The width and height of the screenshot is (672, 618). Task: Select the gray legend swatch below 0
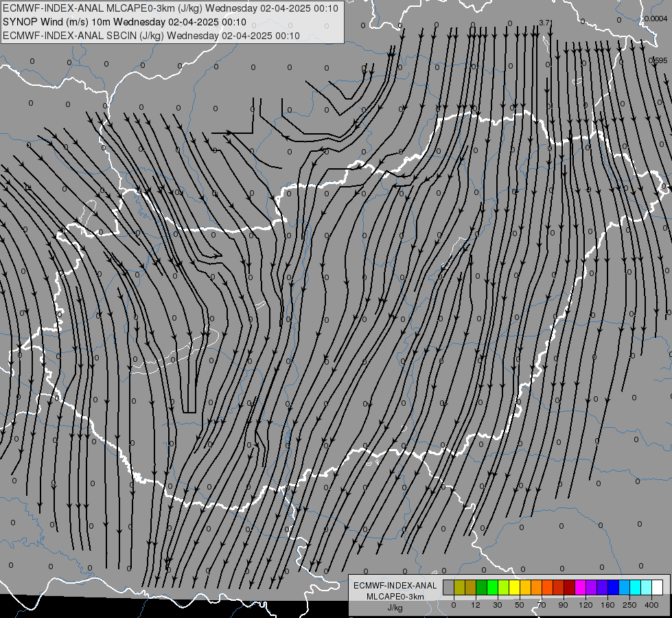[449, 587]
